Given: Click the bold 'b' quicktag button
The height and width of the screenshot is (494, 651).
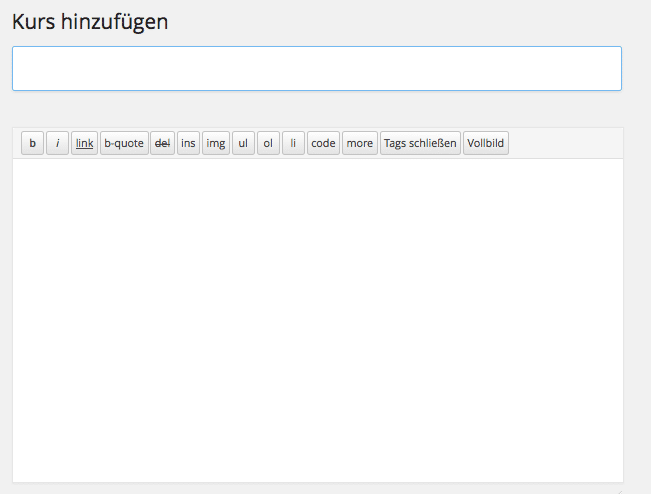Looking at the screenshot, I should (x=32, y=143).
